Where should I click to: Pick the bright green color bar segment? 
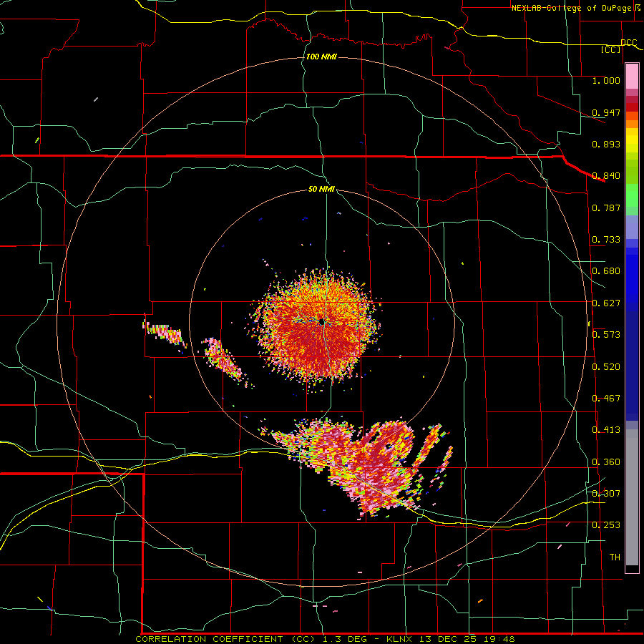pyautogui.click(x=632, y=195)
